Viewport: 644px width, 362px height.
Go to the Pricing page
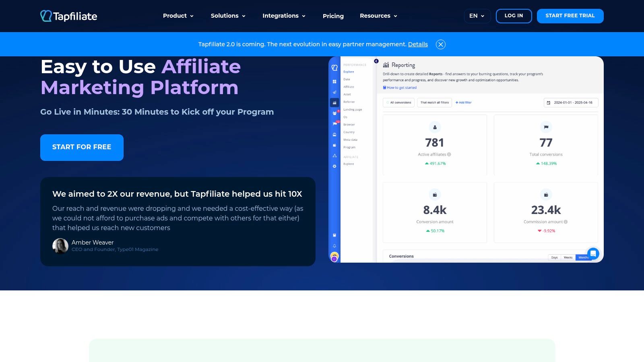pos(333,16)
